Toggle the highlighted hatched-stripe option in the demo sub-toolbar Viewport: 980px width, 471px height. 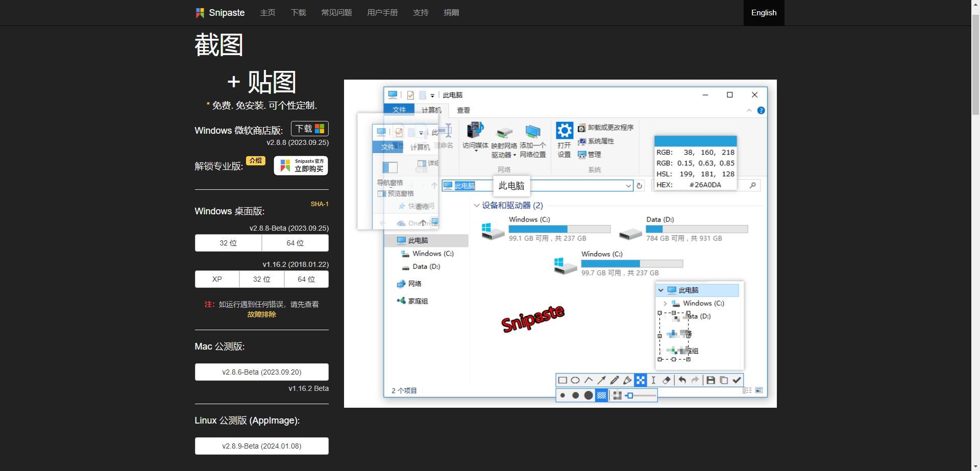tap(602, 395)
